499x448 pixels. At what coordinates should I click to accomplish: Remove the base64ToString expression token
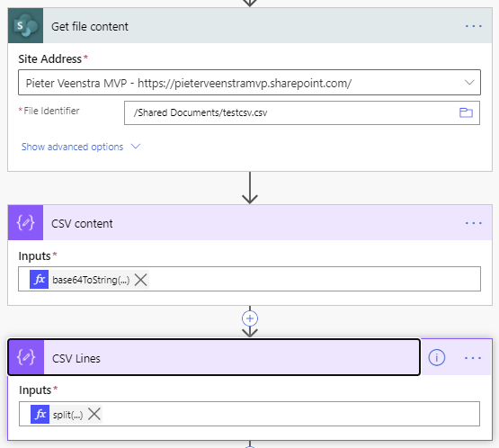click(x=140, y=280)
